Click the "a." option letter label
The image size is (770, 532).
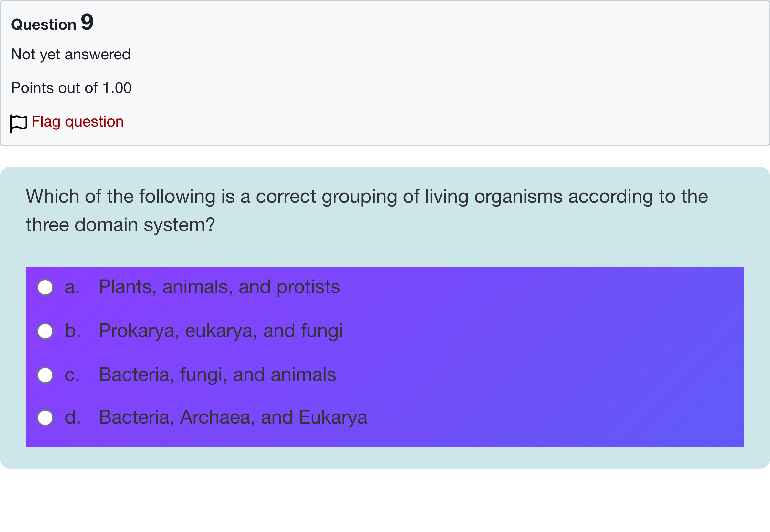pyautogui.click(x=72, y=287)
